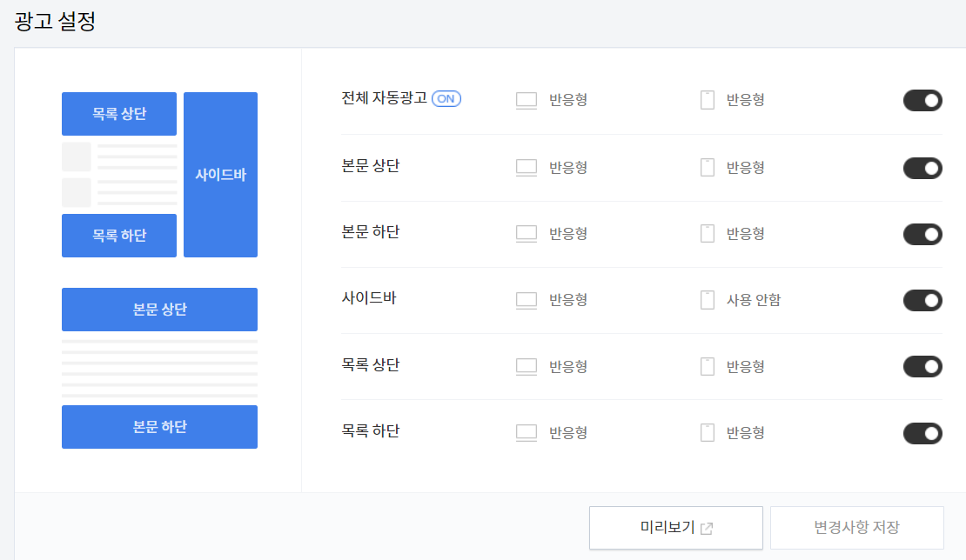The width and height of the screenshot is (966, 560).
Task: Open mobile 반응형 option for 본문 상단
Action: (746, 167)
